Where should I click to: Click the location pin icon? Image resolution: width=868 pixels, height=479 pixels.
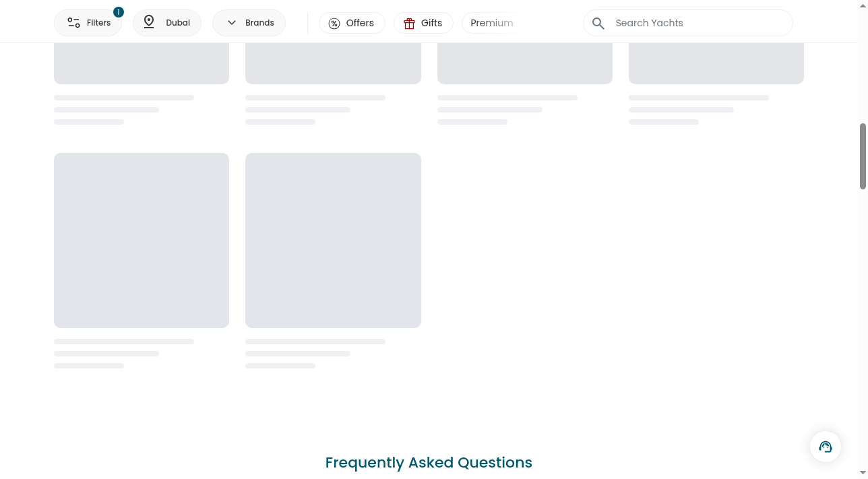click(x=149, y=22)
